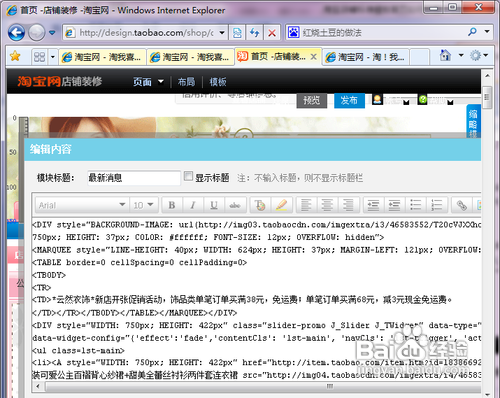Screen dimensions: 500x398
Task: Click the first indent toolbar icon
Action: (x=373, y=205)
